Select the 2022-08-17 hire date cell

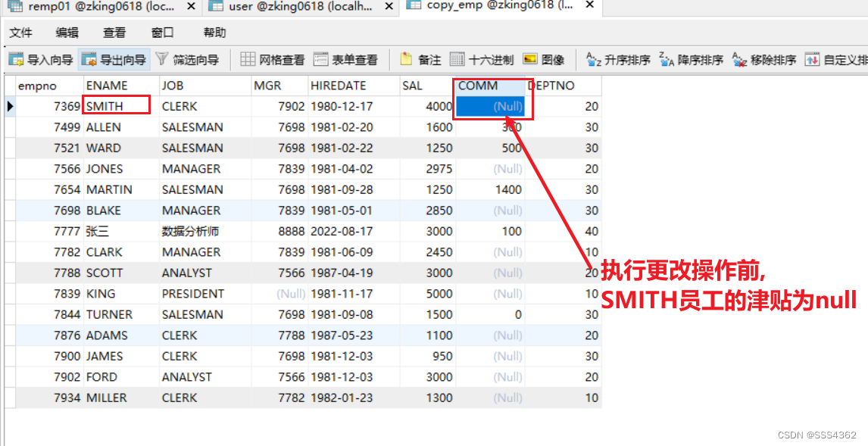click(x=354, y=231)
